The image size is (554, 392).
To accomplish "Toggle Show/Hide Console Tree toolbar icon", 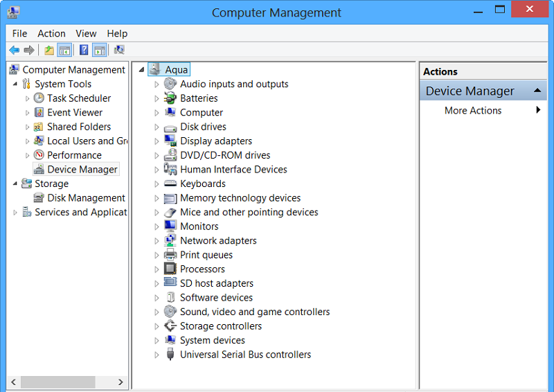I will pyautogui.click(x=64, y=50).
